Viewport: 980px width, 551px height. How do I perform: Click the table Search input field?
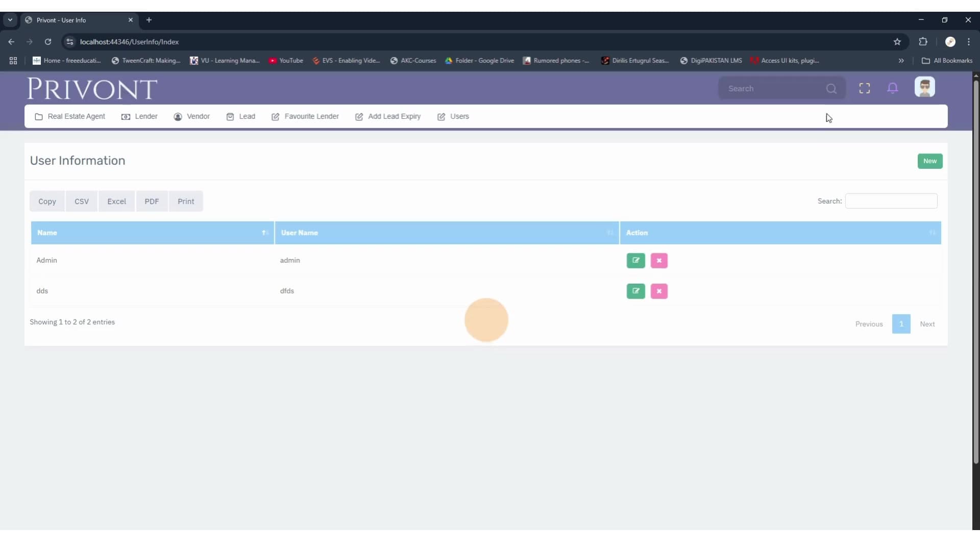[x=891, y=201]
